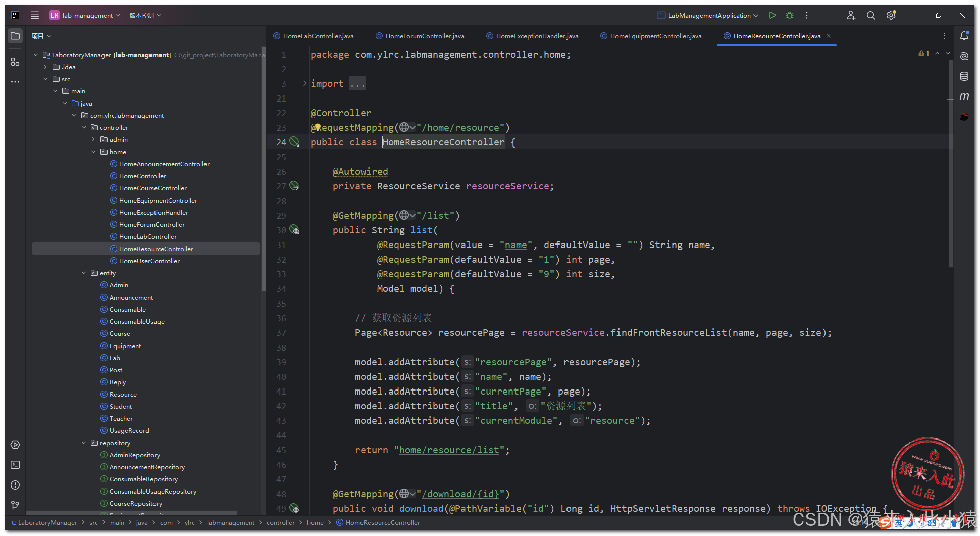The width and height of the screenshot is (980, 536).
Task: Follow the home/resource/list view link
Action: point(449,450)
